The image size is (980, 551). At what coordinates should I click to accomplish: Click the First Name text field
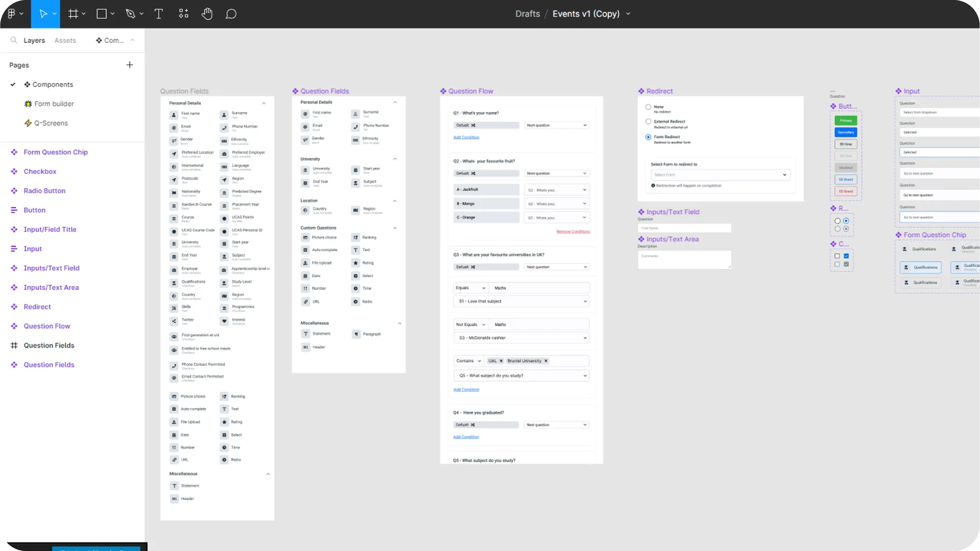pyautogui.click(x=684, y=228)
